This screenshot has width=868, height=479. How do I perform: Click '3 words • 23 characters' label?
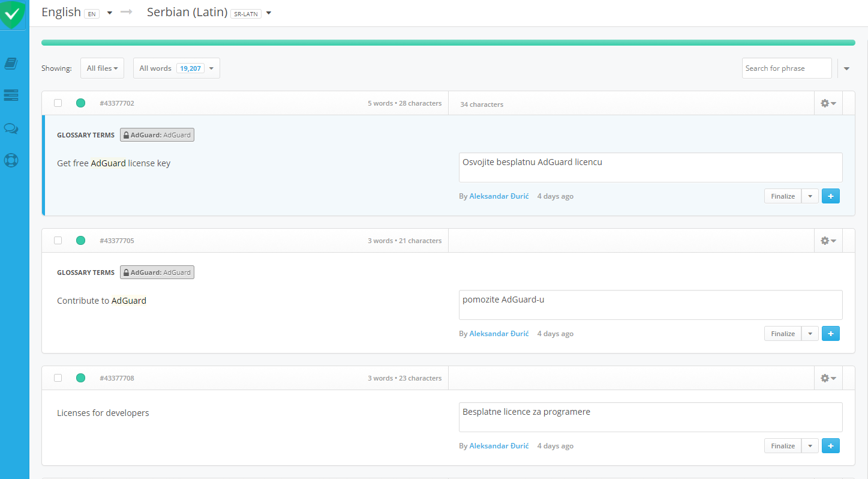pyautogui.click(x=405, y=378)
